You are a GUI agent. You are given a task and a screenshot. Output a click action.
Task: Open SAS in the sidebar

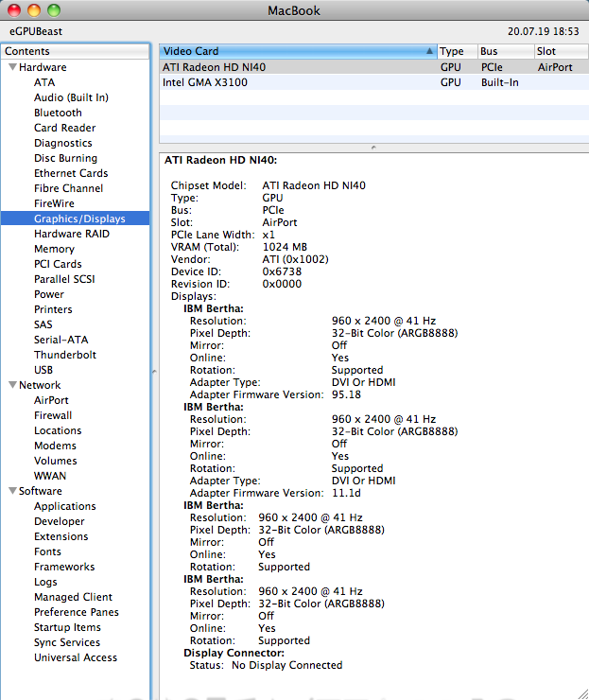tap(43, 324)
